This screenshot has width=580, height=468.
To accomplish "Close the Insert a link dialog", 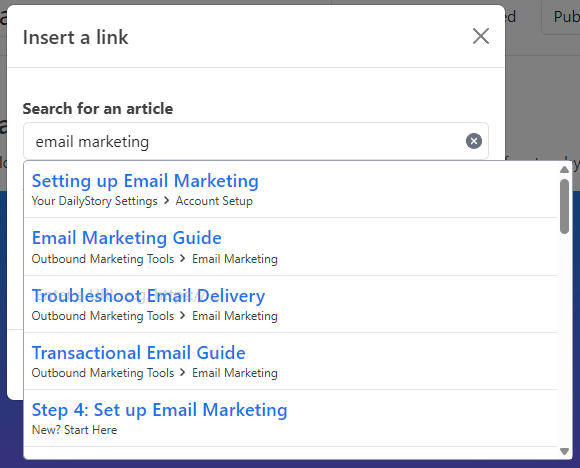I will 481,36.
